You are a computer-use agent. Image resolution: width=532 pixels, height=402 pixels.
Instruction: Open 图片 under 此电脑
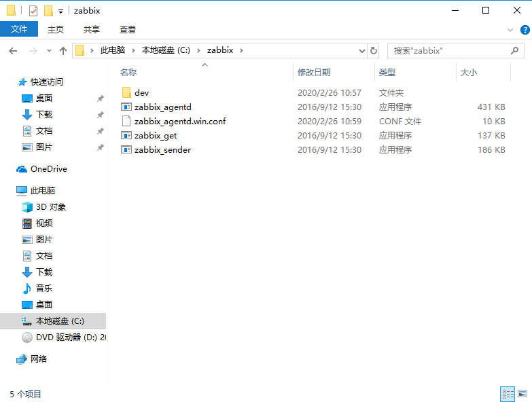click(x=44, y=239)
